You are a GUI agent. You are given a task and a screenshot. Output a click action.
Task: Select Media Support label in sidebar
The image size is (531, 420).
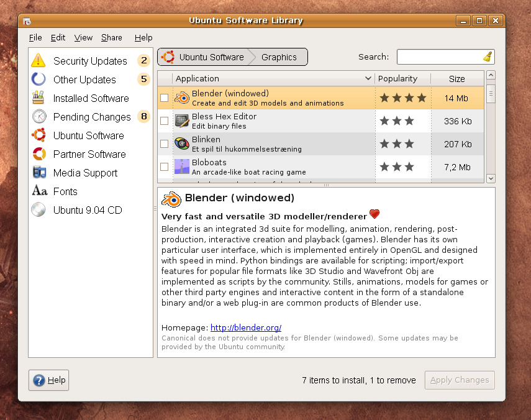[85, 173]
